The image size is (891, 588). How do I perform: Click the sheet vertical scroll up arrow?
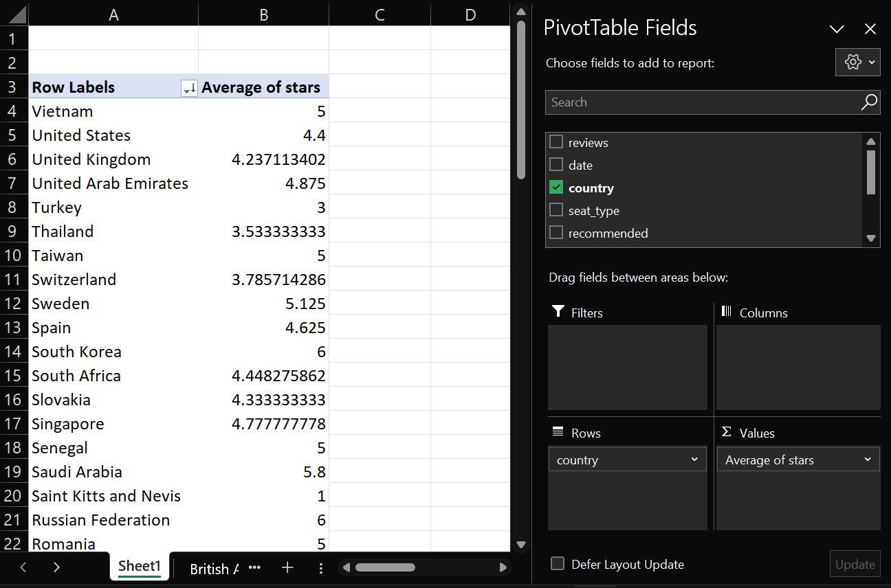(x=520, y=11)
